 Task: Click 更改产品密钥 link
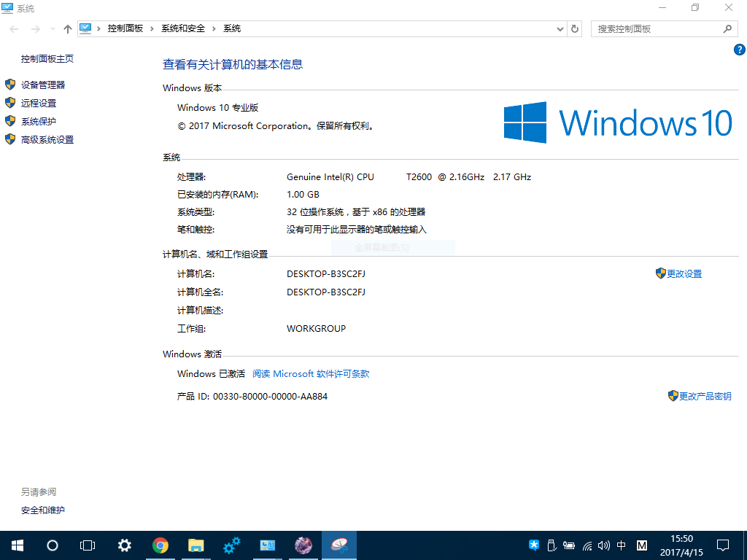point(705,397)
